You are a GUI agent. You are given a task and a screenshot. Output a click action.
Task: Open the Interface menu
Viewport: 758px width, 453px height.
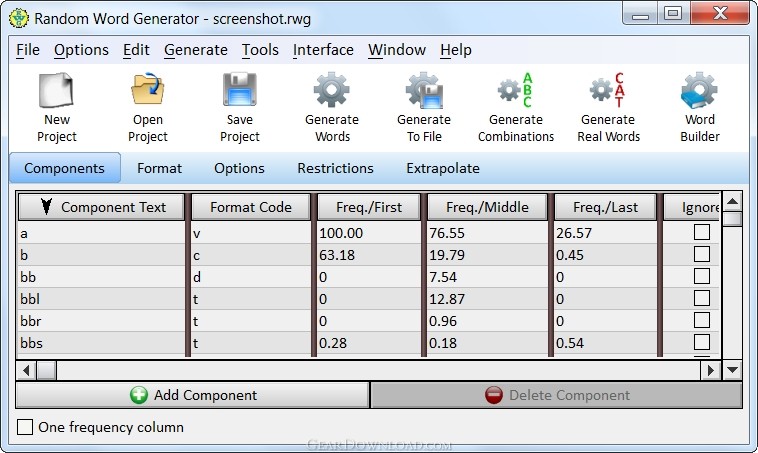click(323, 50)
